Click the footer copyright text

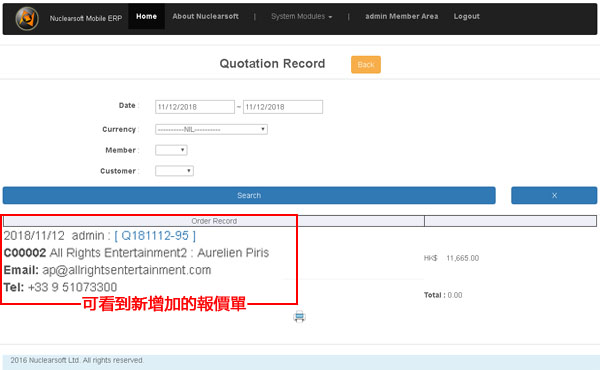click(x=77, y=360)
